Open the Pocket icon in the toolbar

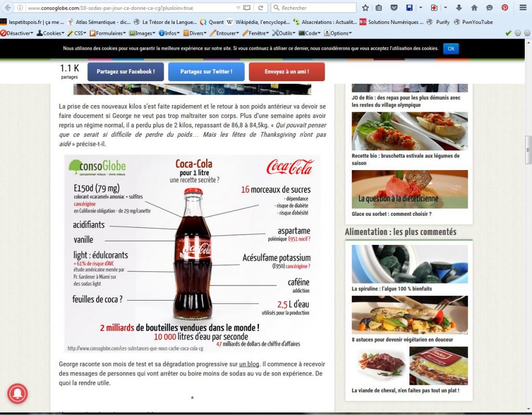(x=394, y=8)
